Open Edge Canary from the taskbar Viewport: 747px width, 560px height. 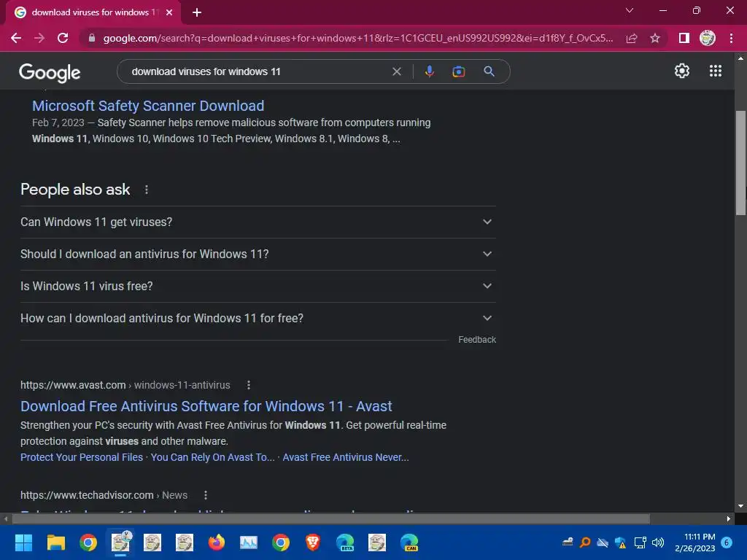pos(409,542)
